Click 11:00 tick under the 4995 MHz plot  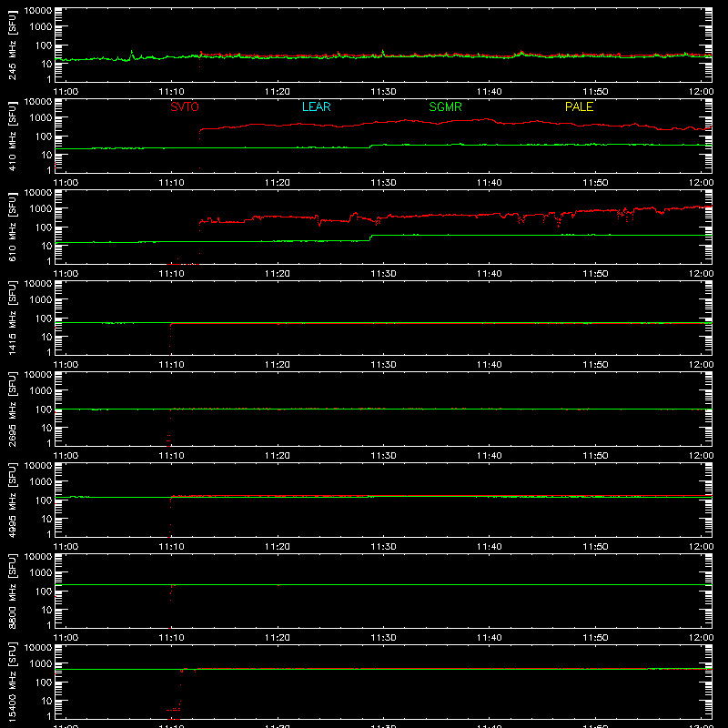point(66,547)
